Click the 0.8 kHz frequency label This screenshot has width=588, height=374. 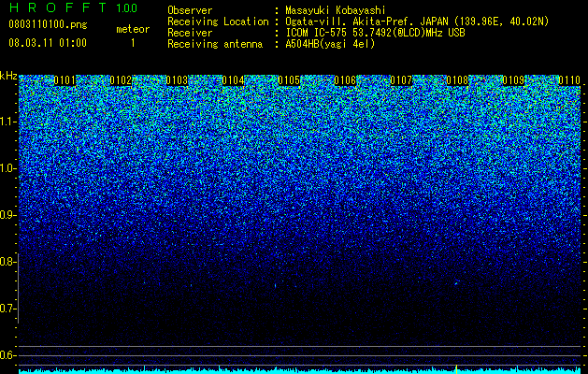coord(8,262)
